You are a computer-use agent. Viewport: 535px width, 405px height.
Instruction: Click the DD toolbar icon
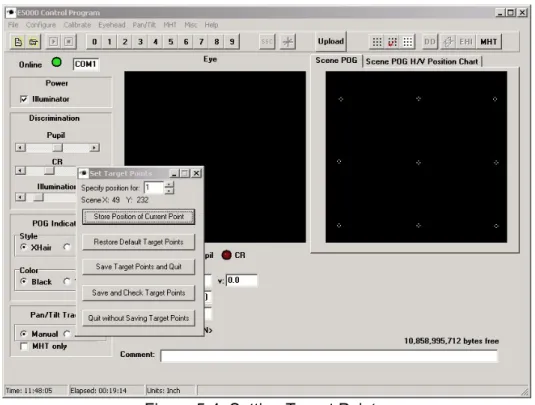[x=430, y=42]
